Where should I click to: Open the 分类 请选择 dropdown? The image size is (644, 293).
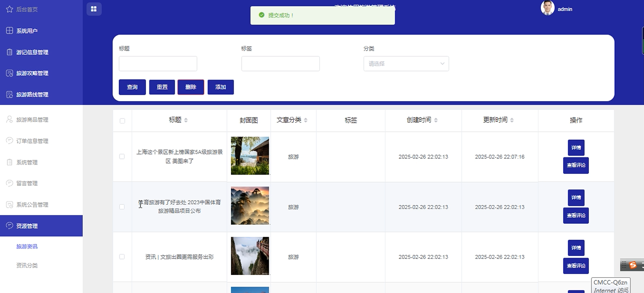406,64
